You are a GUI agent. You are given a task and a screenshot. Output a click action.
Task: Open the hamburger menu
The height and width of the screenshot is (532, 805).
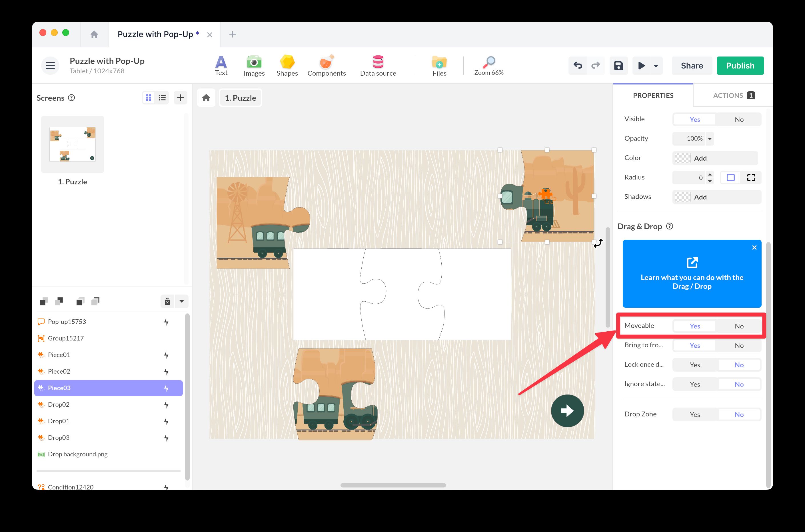coord(50,65)
